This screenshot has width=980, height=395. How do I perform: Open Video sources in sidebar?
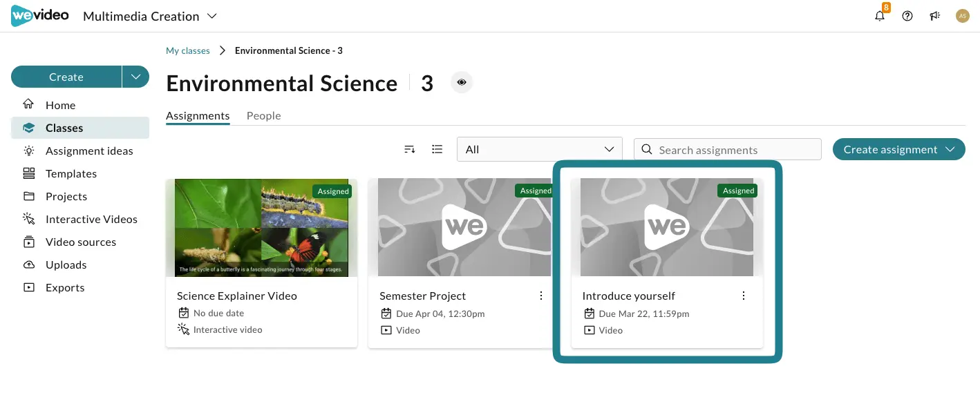79,242
